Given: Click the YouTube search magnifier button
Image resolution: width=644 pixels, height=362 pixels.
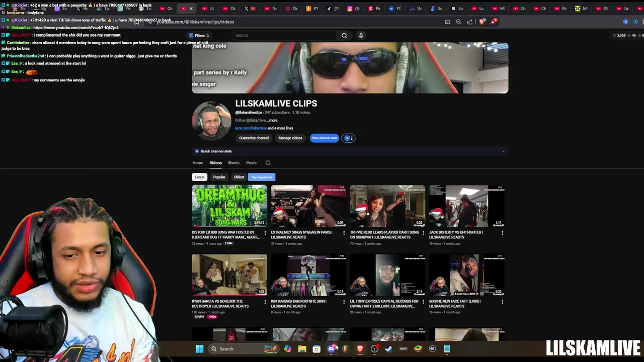Looking at the screenshot, I should pyautogui.click(x=344, y=35).
